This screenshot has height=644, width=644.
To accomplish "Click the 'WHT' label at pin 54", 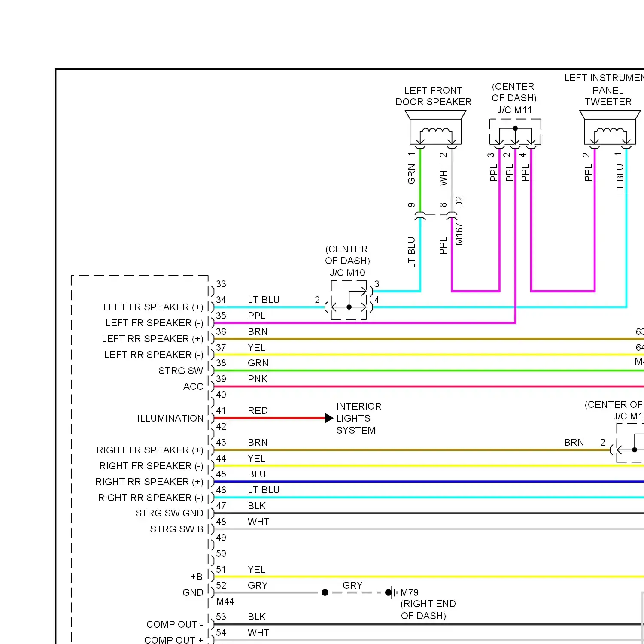I will click(x=258, y=632).
